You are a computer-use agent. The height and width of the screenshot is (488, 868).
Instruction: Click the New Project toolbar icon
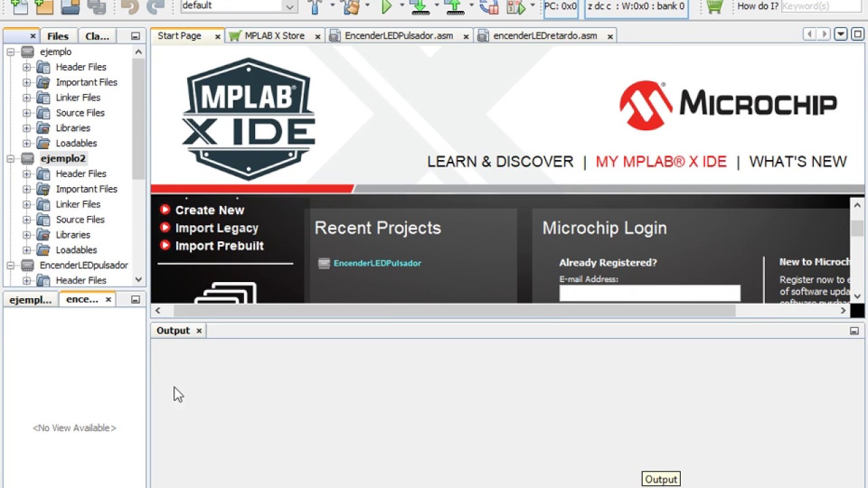(x=44, y=7)
